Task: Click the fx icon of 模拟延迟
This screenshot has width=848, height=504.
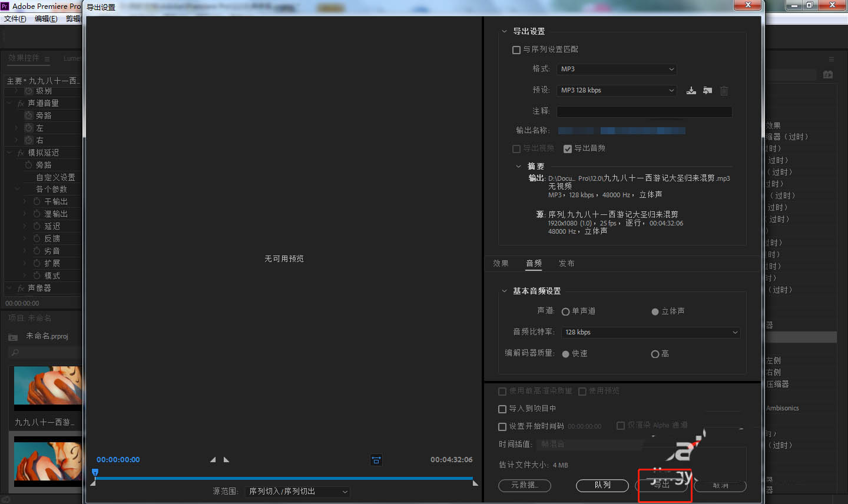Action: click(21, 153)
